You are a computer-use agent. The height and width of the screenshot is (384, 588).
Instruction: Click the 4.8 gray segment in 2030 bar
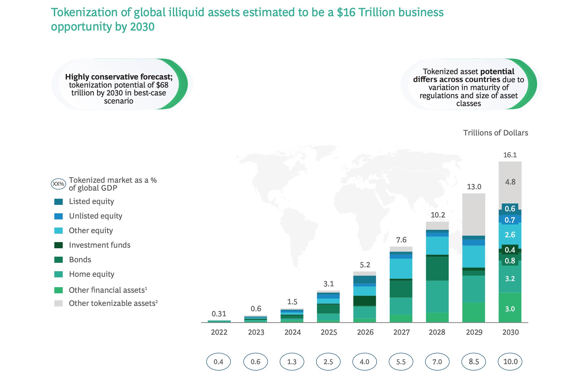click(510, 182)
